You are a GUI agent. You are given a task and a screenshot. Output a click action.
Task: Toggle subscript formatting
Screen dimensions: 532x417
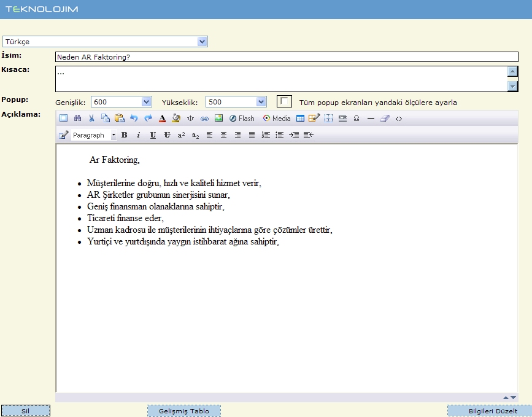point(195,135)
